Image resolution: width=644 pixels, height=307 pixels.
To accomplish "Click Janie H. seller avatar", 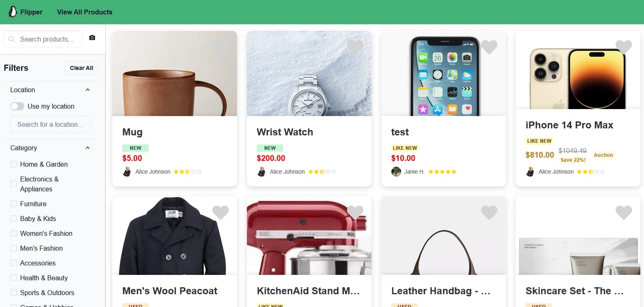I will pos(396,172).
